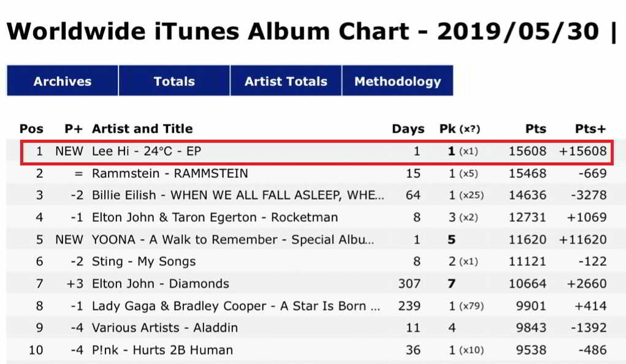The width and height of the screenshot is (626, 364).
Task: Open the Artist Totals tab
Action: click(x=286, y=82)
